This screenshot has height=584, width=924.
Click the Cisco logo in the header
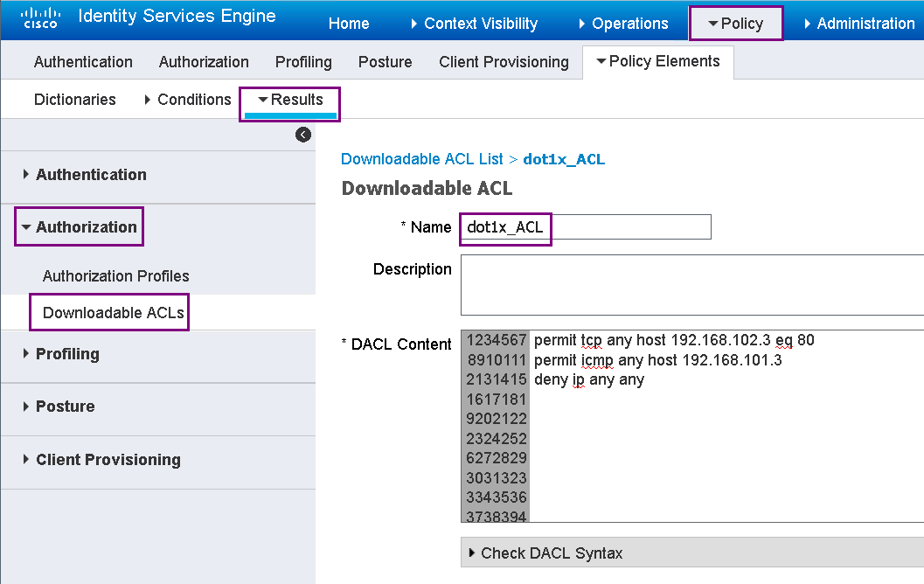(40, 17)
